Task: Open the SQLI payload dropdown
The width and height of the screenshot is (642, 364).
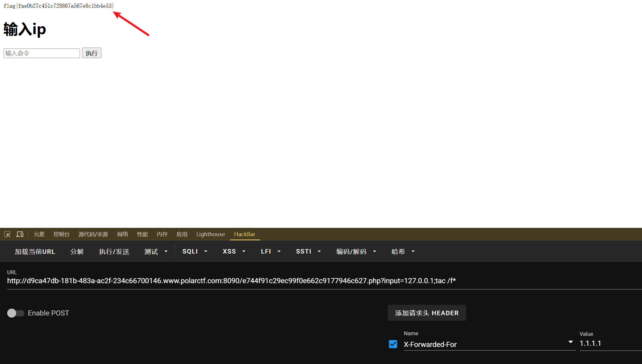Action: pos(195,251)
